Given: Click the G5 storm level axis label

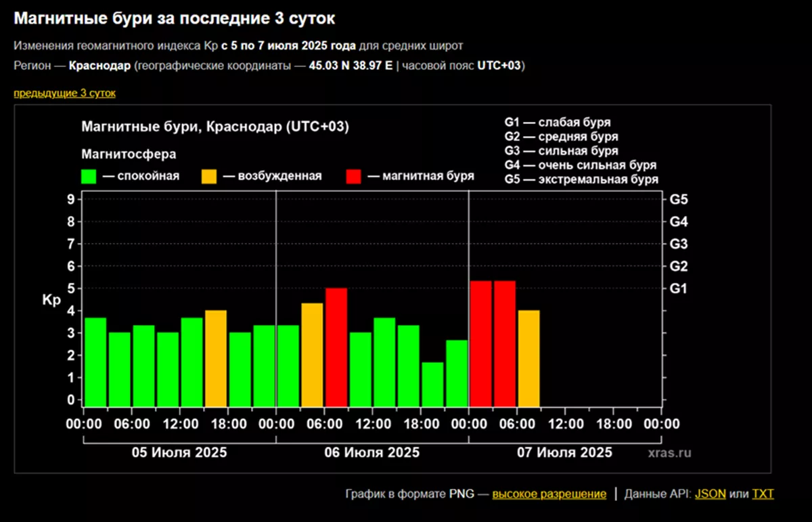Looking at the screenshot, I should 678,200.
